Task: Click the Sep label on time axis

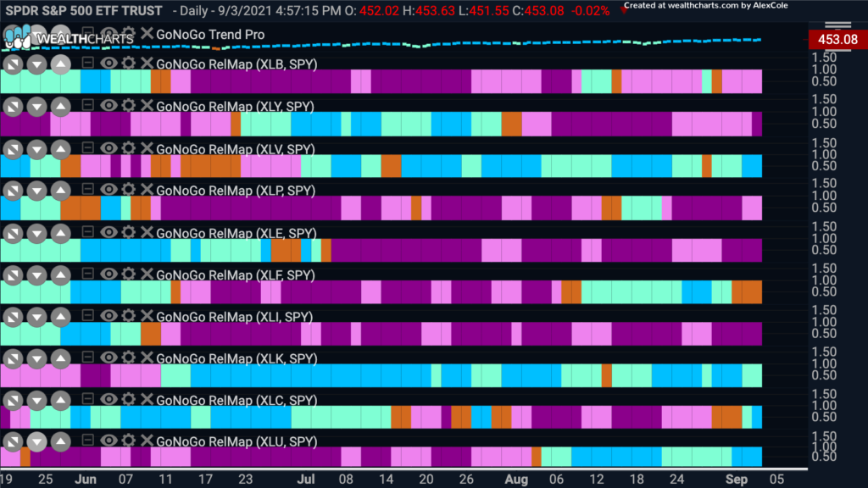Action: [737, 480]
